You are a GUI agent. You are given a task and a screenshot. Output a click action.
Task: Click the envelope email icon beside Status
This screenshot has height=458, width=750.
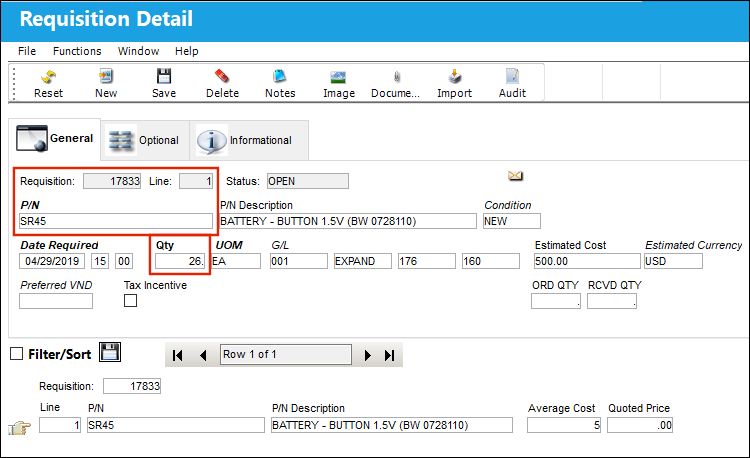click(515, 176)
